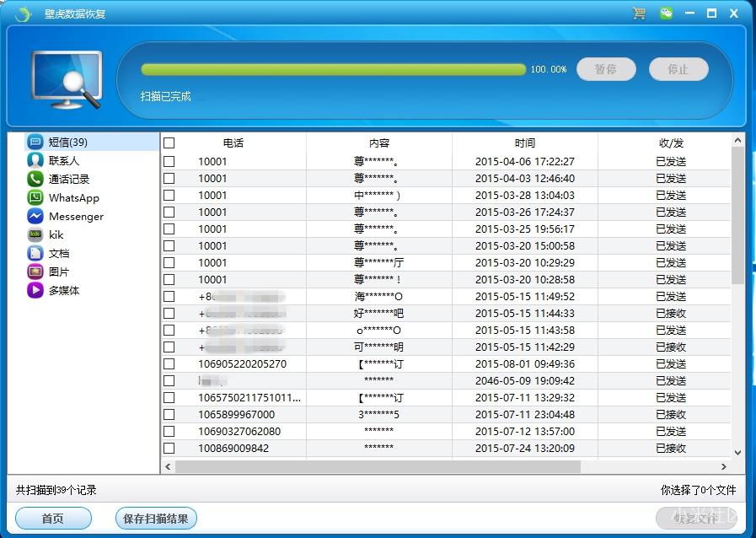Click the green scan progress bar
This screenshot has width=756, height=538.
coord(333,69)
